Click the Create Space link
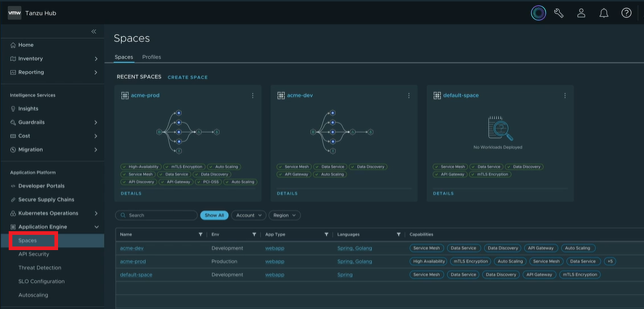Viewport: 644px width, 309px height. 187,77
